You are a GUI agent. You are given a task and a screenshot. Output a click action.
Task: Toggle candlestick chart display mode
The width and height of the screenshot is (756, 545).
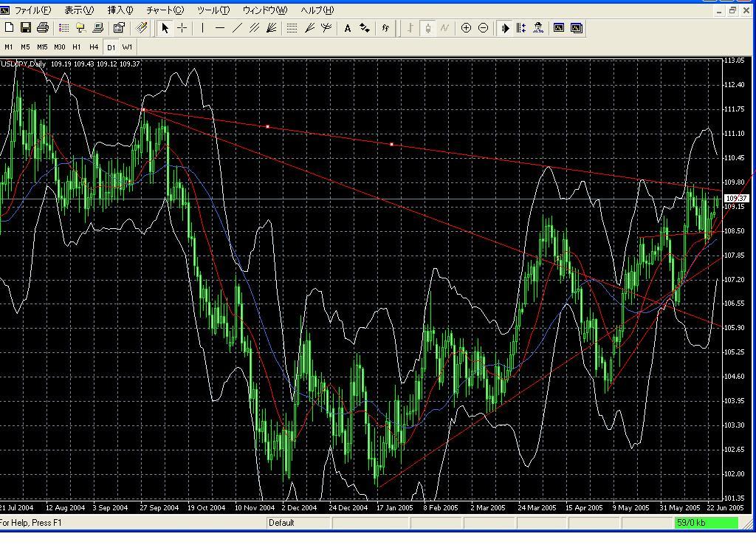[427, 28]
